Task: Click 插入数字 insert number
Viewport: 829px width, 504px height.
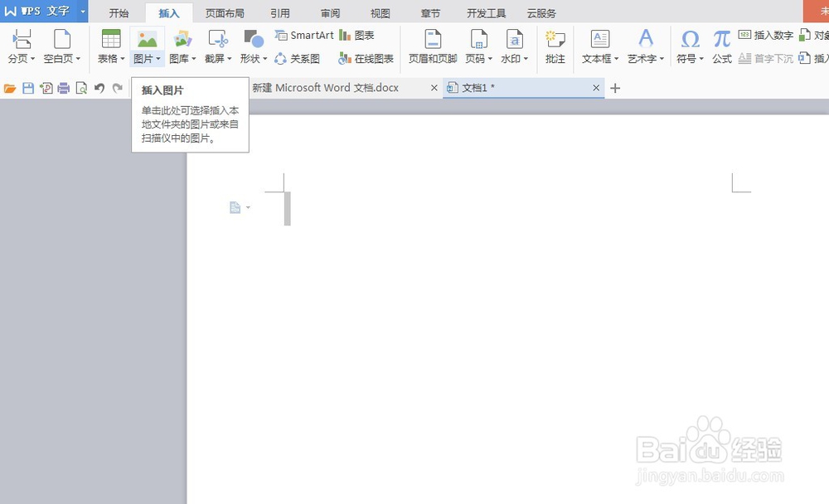Action: click(765, 35)
